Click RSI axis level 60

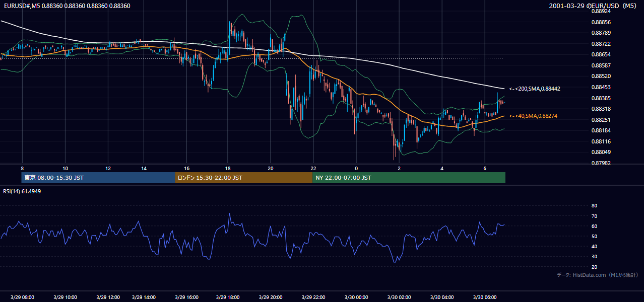tap(594, 226)
